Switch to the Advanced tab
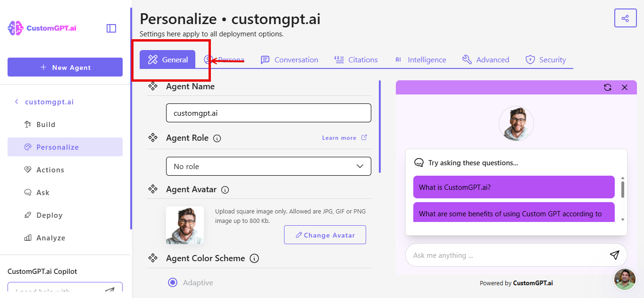Screen dimensions: 644x298 [x=485, y=60]
